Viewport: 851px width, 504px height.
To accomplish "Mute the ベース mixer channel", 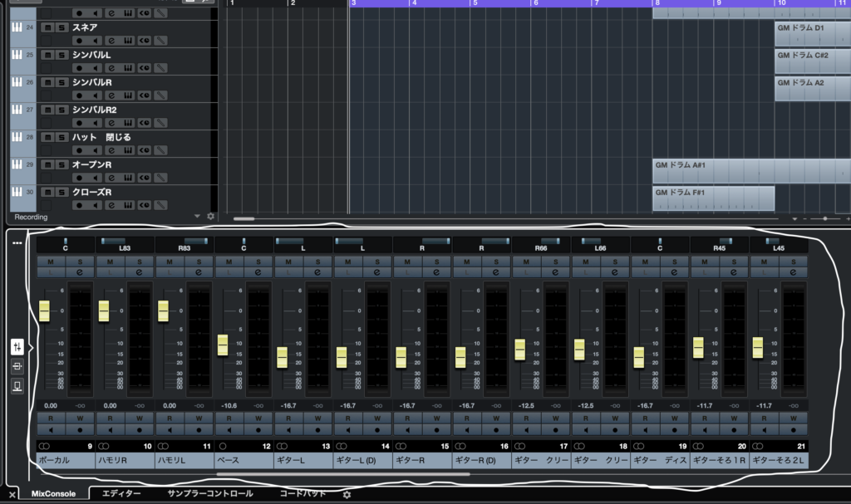I will tap(229, 262).
